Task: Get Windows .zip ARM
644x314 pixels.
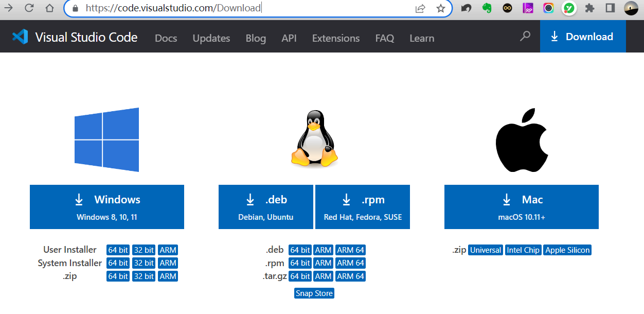Action: [x=168, y=276]
